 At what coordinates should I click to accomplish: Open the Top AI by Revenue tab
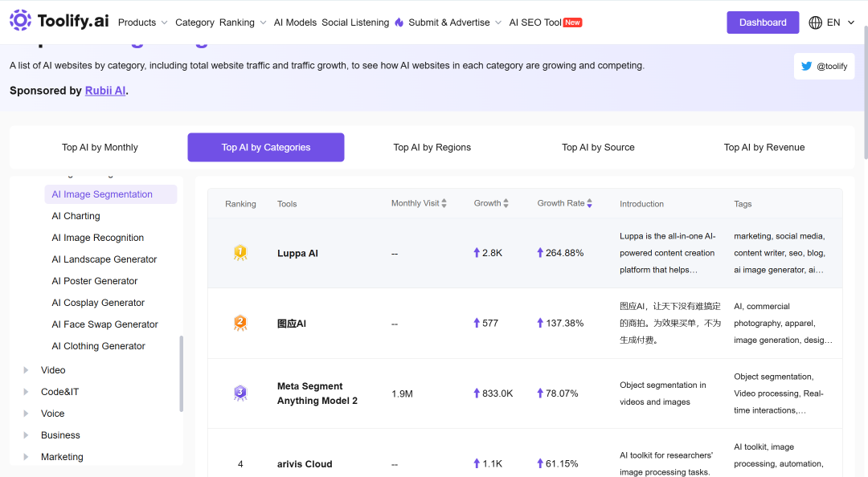pyautogui.click(x=764, y=147)
